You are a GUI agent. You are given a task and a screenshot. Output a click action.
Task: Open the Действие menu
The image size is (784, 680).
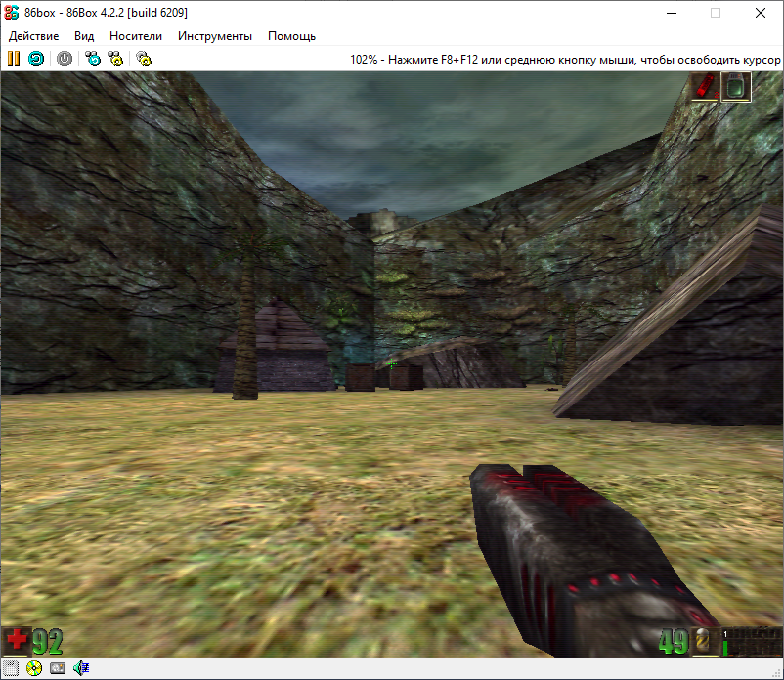click(x=33, y=35)
